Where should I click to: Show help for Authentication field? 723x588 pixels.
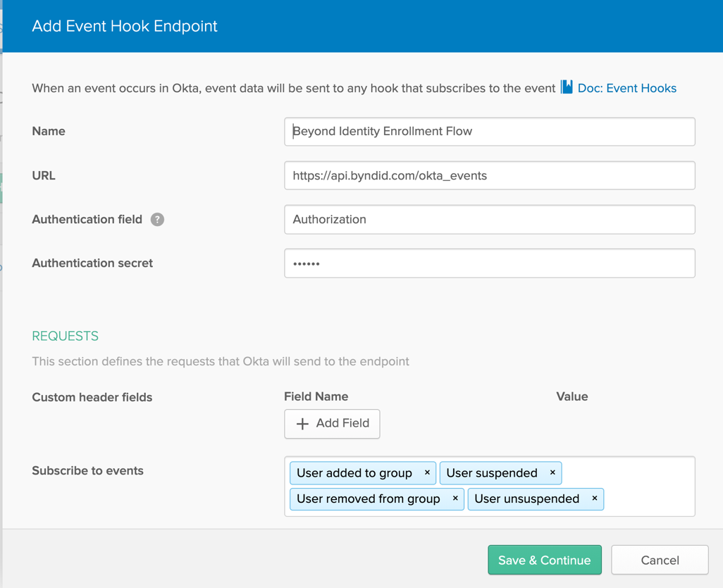157,220
